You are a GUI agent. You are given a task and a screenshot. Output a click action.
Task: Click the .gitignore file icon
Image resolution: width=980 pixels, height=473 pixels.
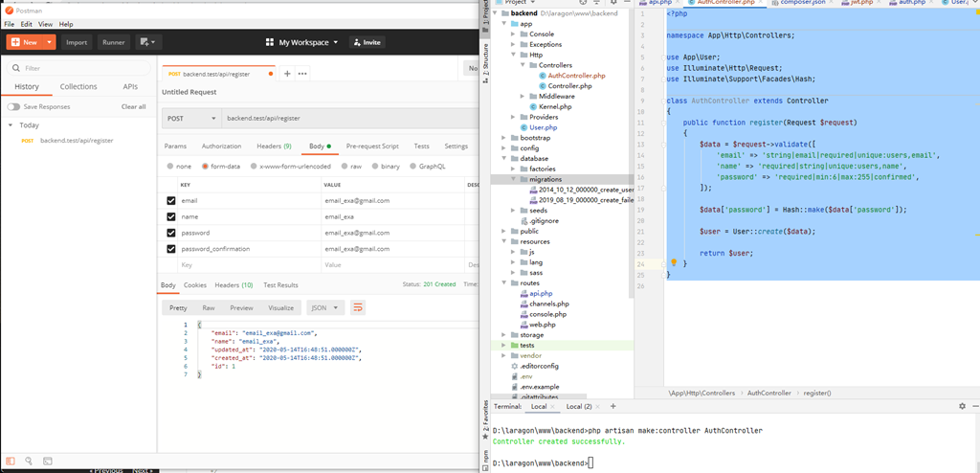point(523,221)
